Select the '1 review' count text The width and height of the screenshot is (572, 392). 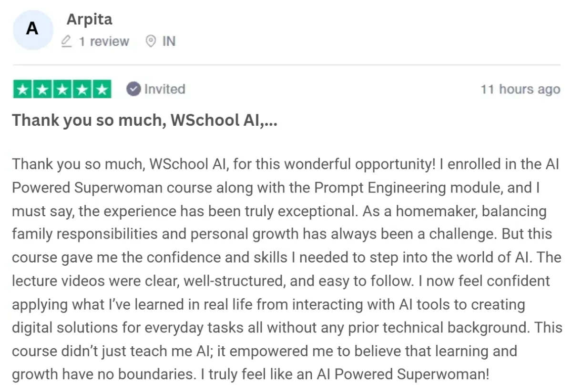pyautogui.click(x=104, y=41)
